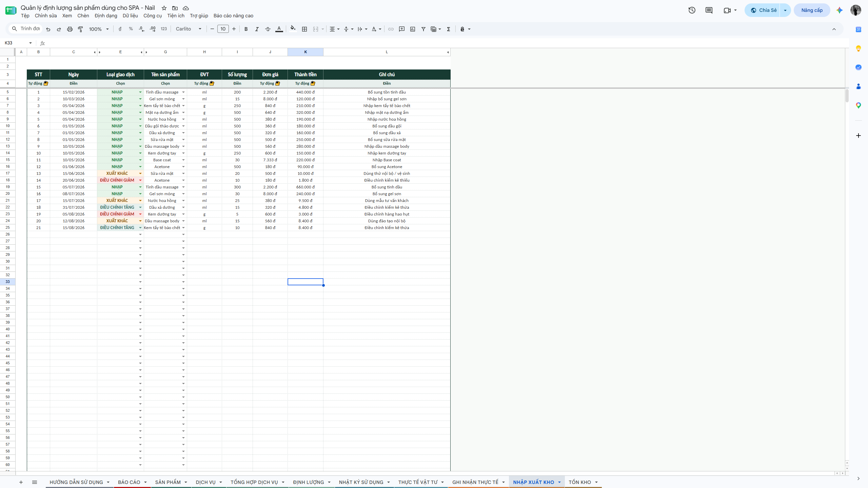Open all comments panel icon
The height and width of the screenshot is (488, 868).
tap(709, 10)
